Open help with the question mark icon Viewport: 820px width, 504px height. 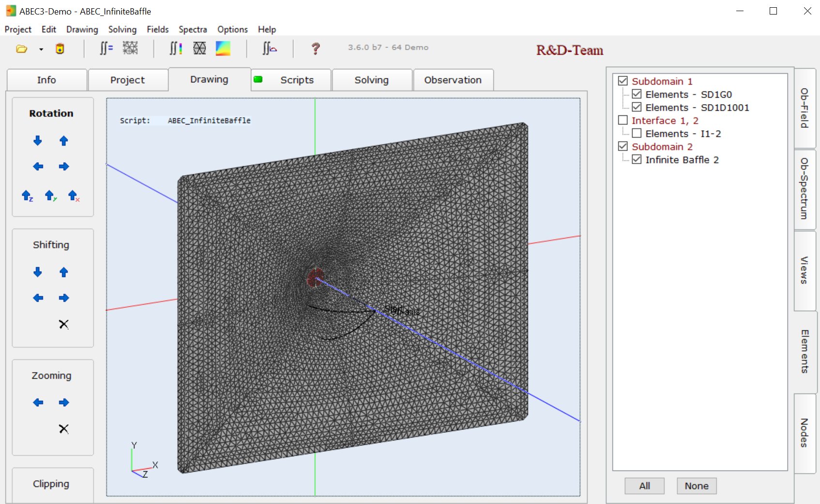coord(316,48)
